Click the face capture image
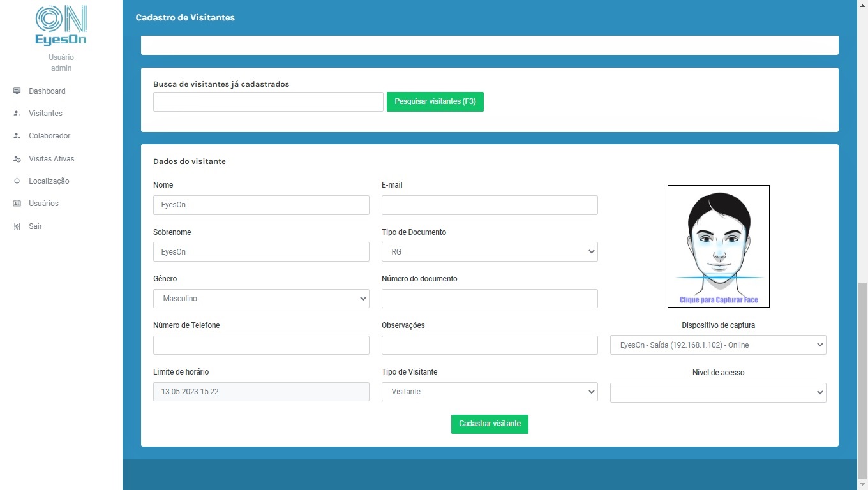The height and width of the screenshot is (490, 868). pos(718,246)
